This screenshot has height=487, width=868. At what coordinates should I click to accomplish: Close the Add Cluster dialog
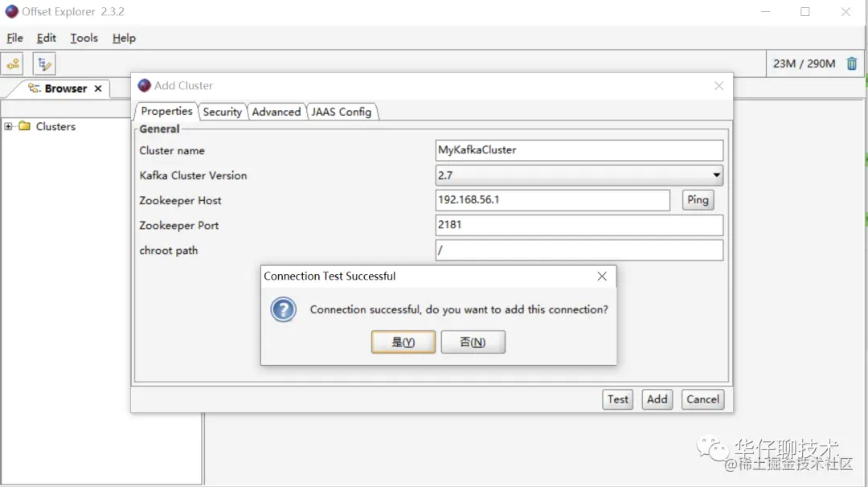click(719, 86)
